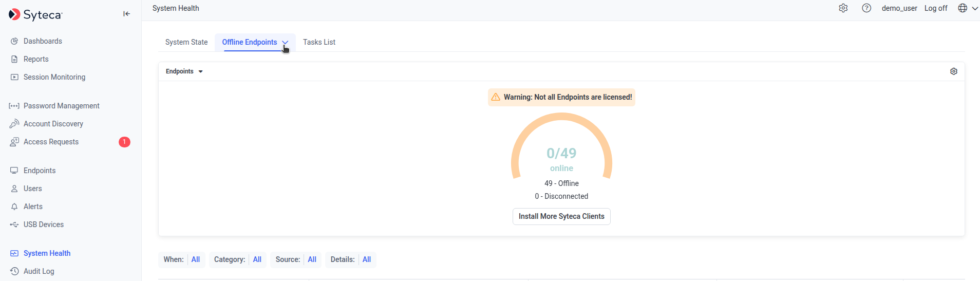Click the System Health icon in sidebar
980x281 pixels.
click(14, 253)
